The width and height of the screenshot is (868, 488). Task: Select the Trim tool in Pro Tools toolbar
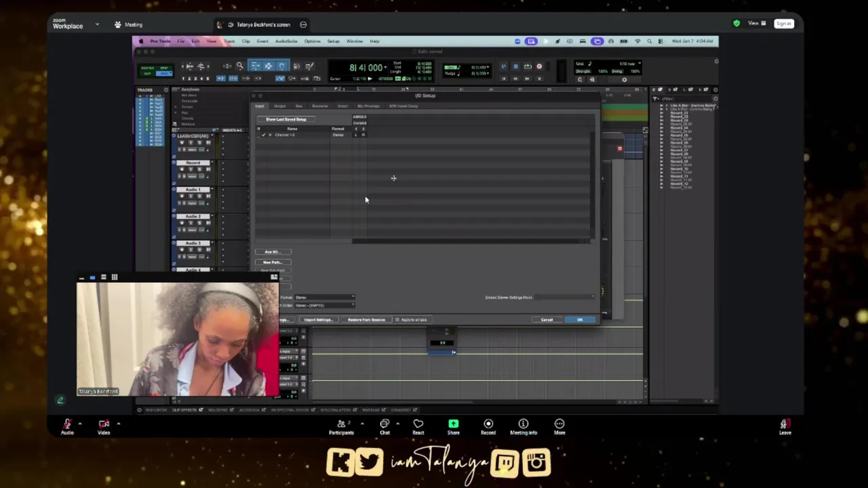click(x=255, y=66)
